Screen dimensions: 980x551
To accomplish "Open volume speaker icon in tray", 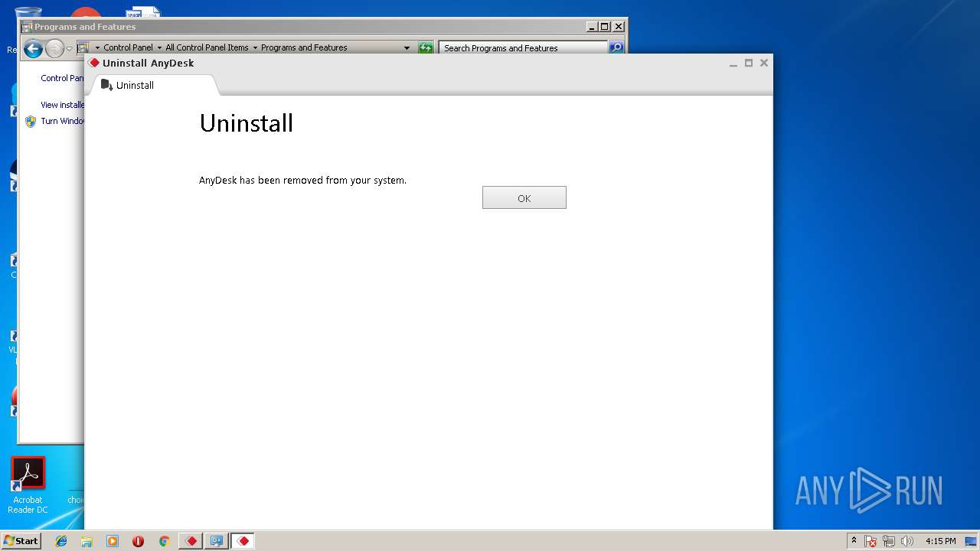I will [x=907, y=541].
